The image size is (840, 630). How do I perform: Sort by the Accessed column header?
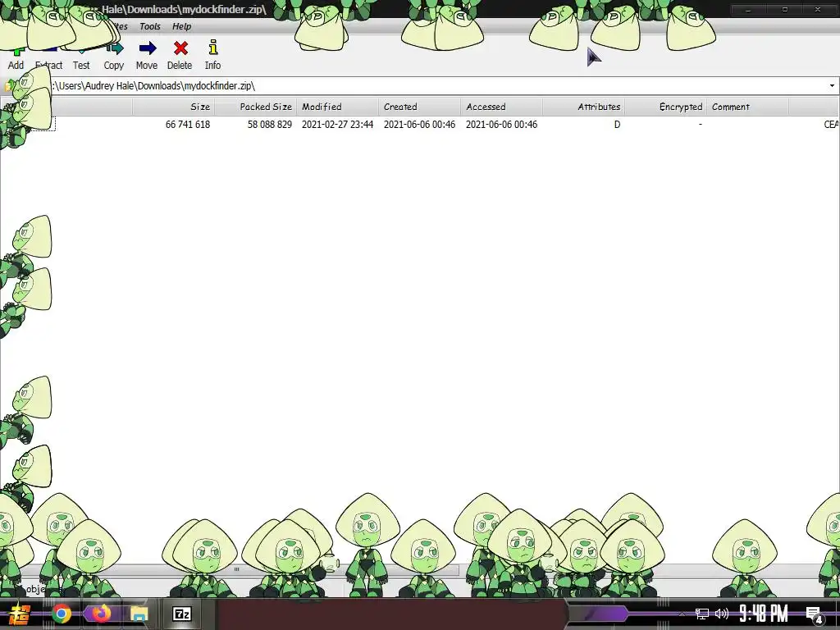(501, 107)
